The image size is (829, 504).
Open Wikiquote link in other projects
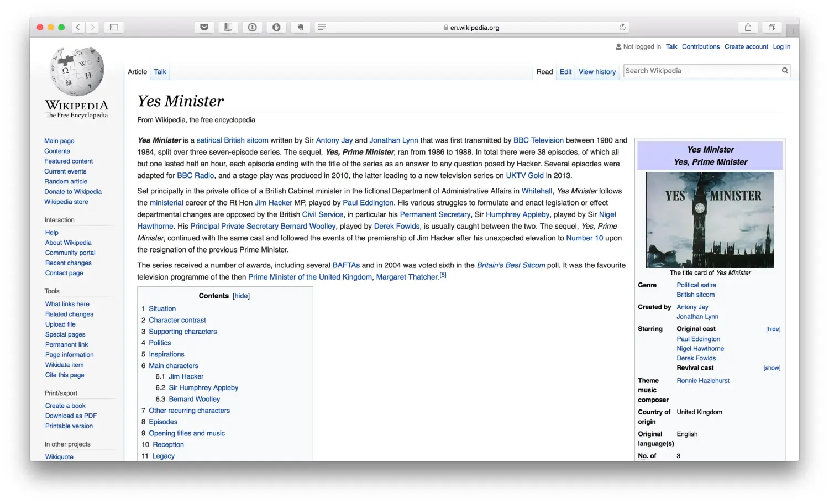coord(59,457)
